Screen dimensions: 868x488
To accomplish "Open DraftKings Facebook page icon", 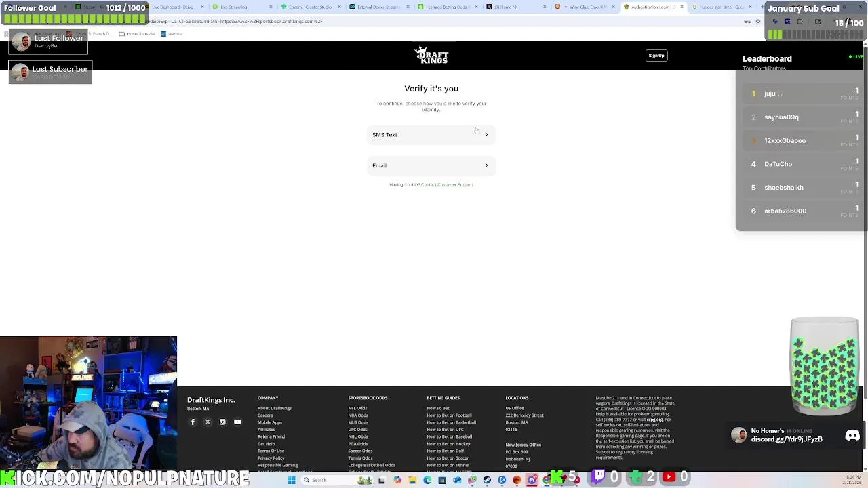I will coord(193,422).
